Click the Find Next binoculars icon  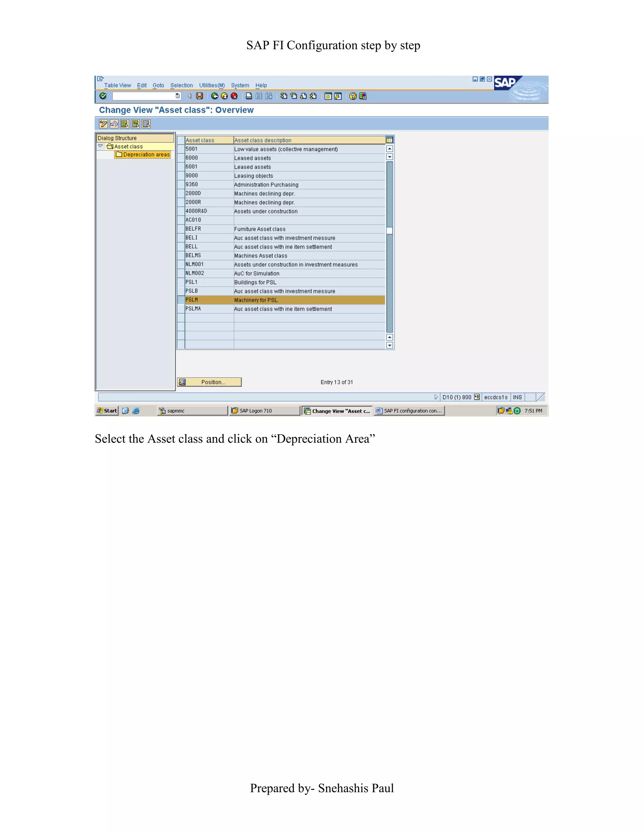click(269, 96)
